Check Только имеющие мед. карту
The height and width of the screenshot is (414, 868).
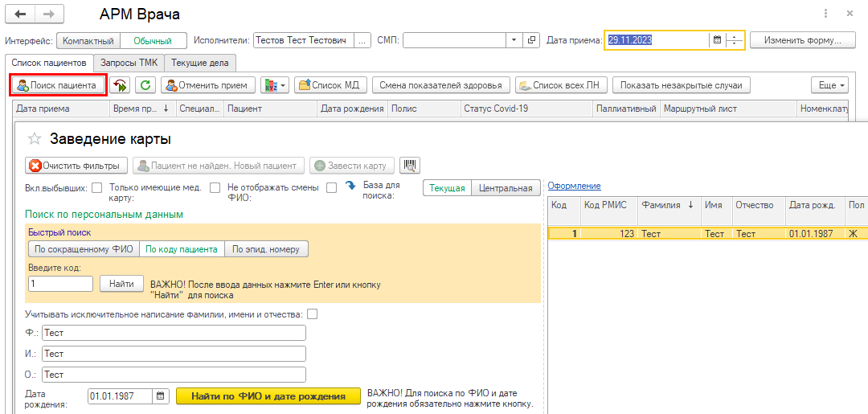[x=215, y=188]
